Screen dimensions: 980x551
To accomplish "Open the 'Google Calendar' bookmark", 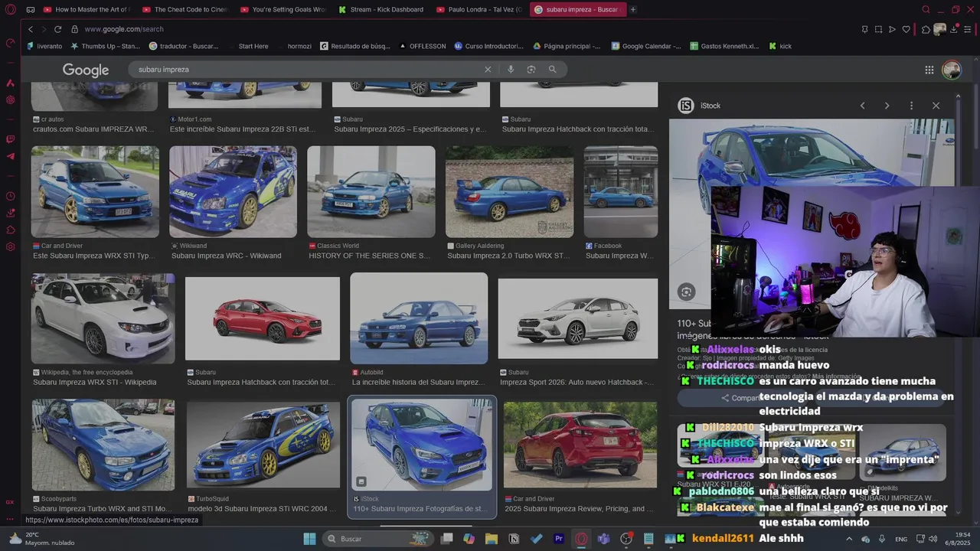I will tap(646, 46).
